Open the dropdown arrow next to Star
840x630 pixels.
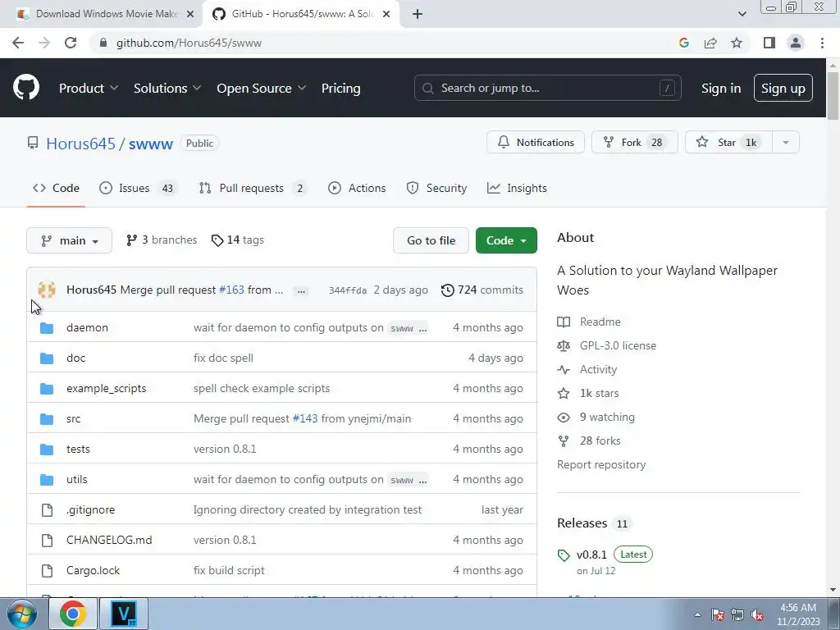pos(786,143)
